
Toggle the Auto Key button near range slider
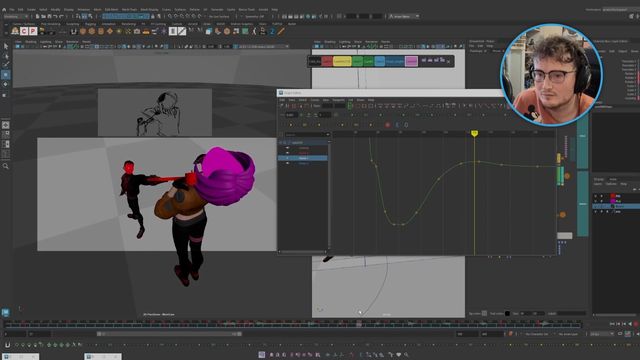click(x=510, y=334)
